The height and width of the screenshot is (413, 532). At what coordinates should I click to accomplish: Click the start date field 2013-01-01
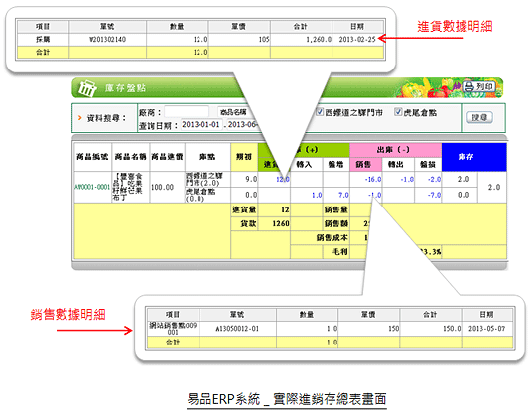[x=201, y=124]
